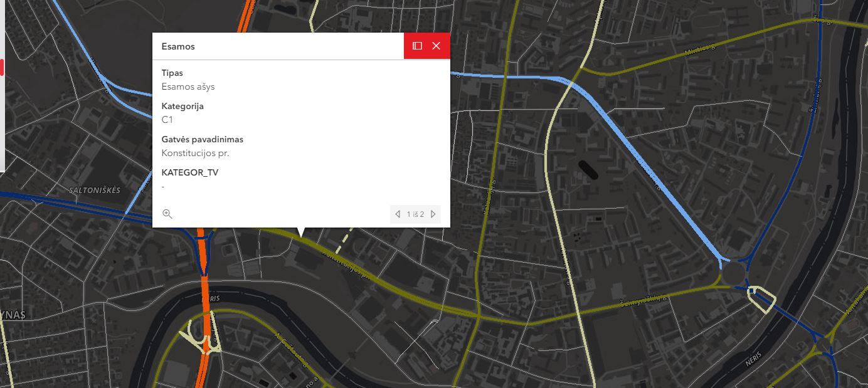Dock the Esamos popup panel

(x=417, y=46)
